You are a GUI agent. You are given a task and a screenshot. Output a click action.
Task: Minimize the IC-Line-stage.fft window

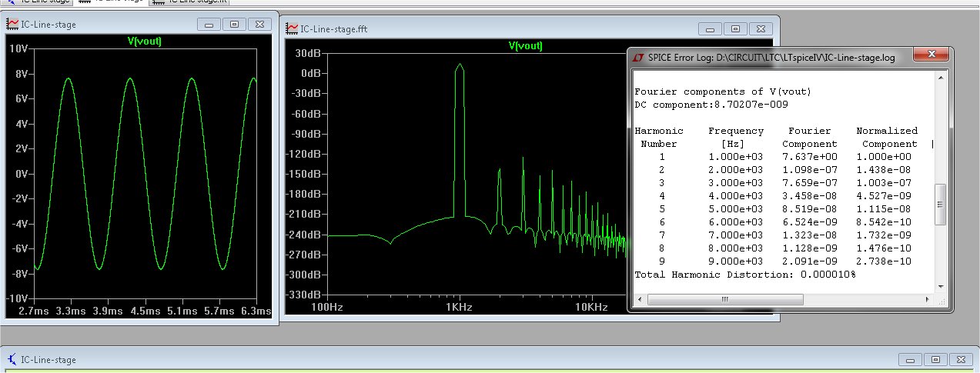click(710, 29)
